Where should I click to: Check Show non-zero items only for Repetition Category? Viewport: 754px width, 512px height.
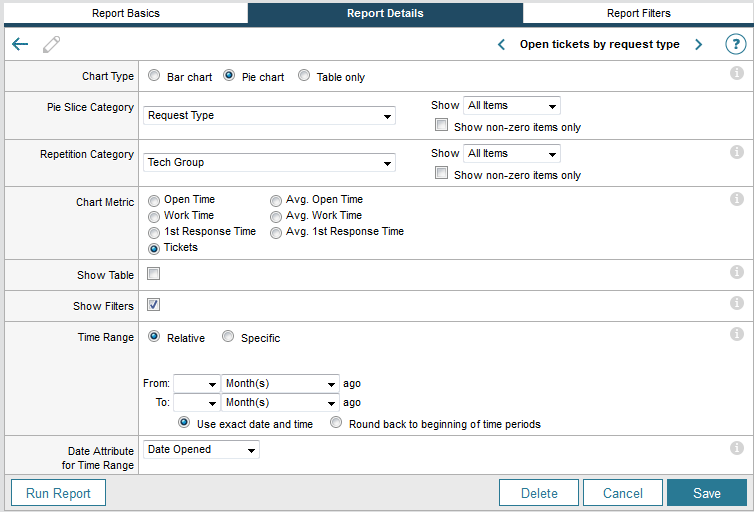[441, 173]
